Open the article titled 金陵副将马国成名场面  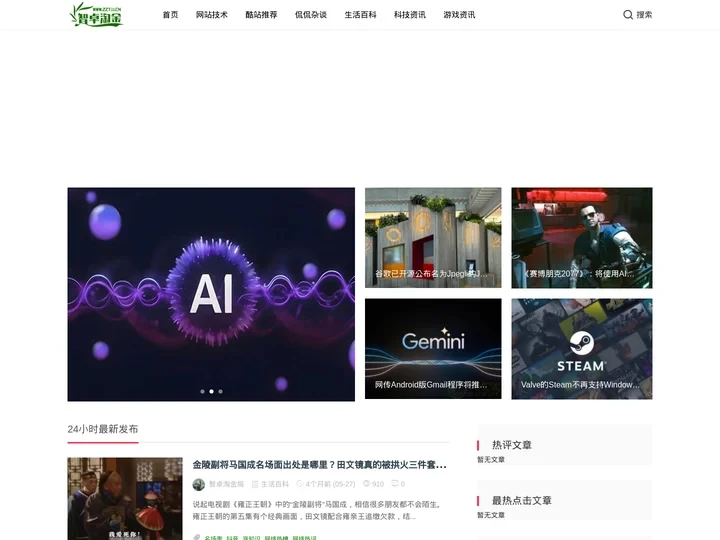[320, 465]
